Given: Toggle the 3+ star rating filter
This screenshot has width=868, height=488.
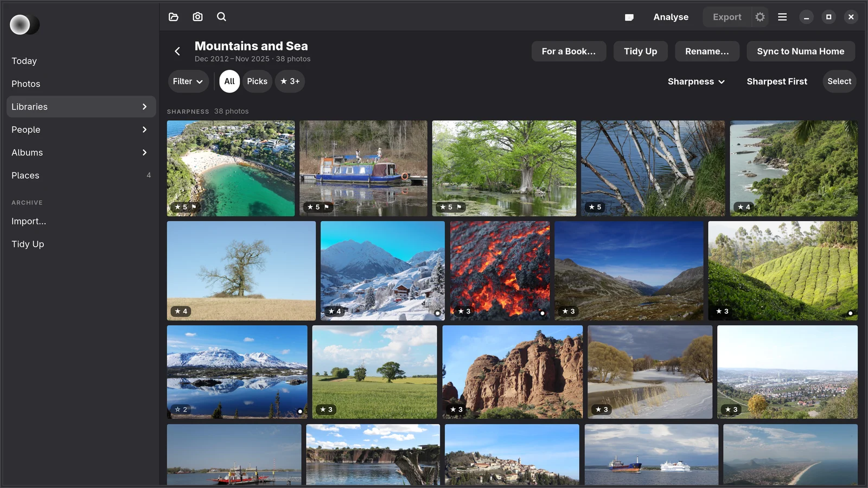Looking at the screenshot, I should 290,81.
